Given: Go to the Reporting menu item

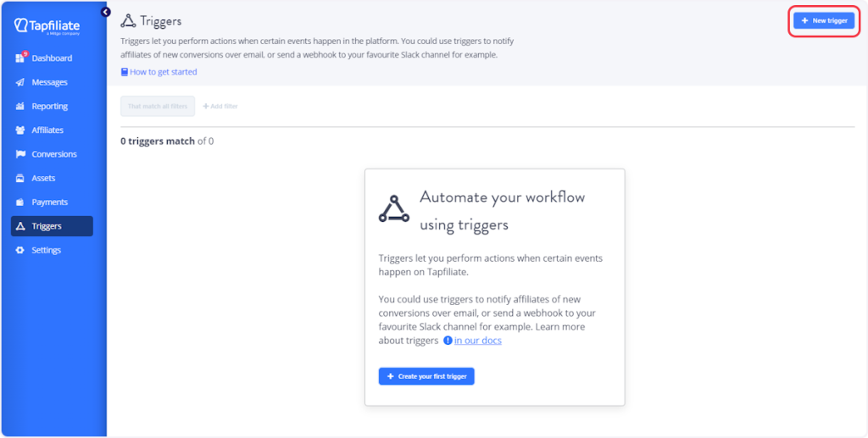Looking at the screenshot, I should [x=49, y=107].
